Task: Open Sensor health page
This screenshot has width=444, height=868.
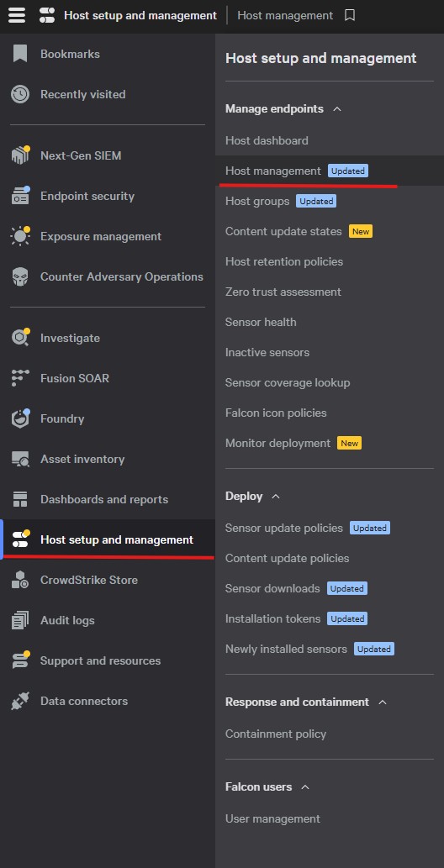Action: click(x=261, y=322)
